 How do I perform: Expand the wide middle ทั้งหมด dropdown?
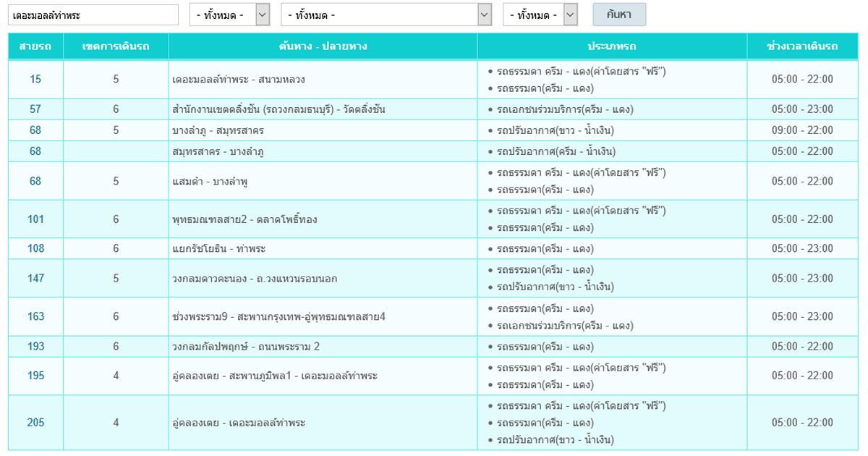tap(386, 14)
